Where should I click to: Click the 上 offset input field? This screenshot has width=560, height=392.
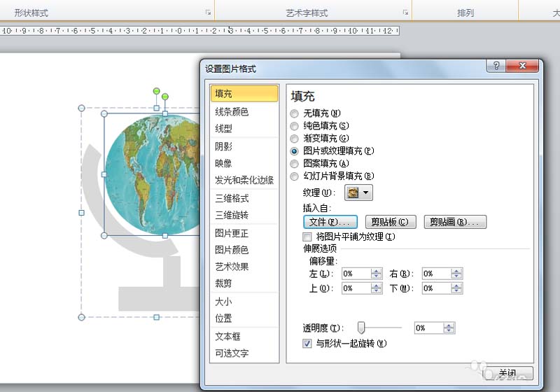[x=356, y=288]
